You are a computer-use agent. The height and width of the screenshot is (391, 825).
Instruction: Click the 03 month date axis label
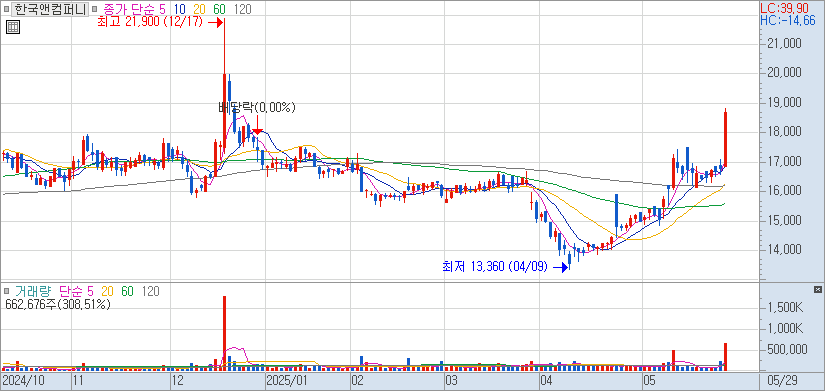click(451, 380)
